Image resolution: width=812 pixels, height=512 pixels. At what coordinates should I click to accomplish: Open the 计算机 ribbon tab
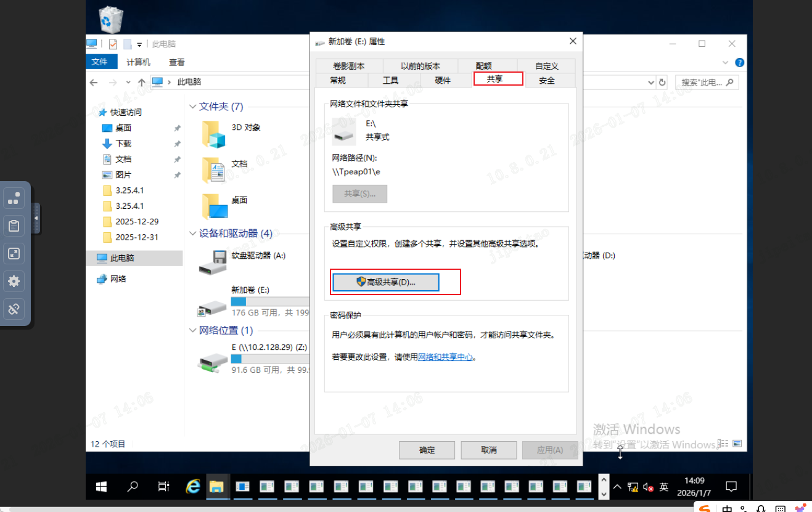pos(138,62)
